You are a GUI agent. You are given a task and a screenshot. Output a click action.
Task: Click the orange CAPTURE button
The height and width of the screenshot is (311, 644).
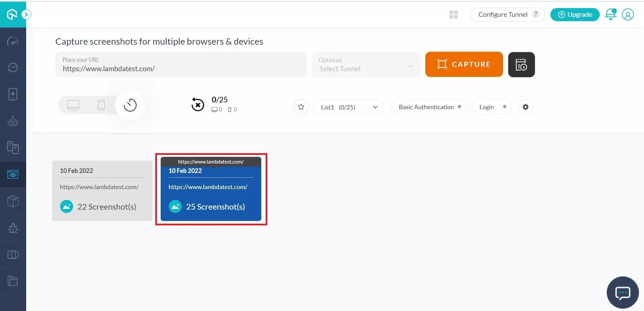464,64
